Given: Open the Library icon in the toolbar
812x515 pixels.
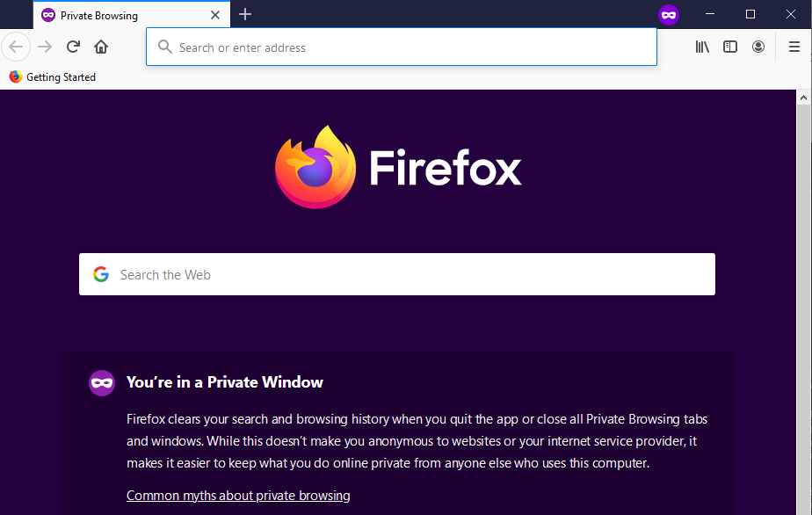Looking at the screenshot, I should (x=701, y=46).
